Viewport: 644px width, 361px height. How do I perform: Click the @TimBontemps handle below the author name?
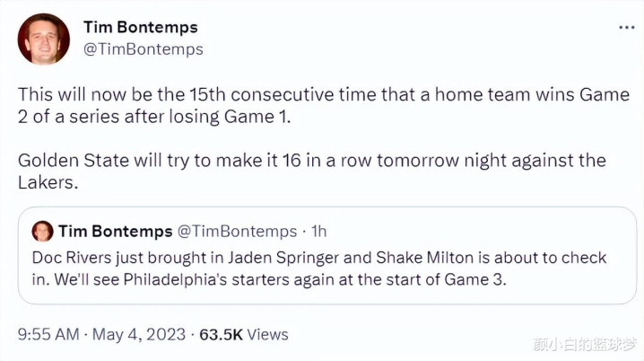pyautogui.click(x=143, y=49)
